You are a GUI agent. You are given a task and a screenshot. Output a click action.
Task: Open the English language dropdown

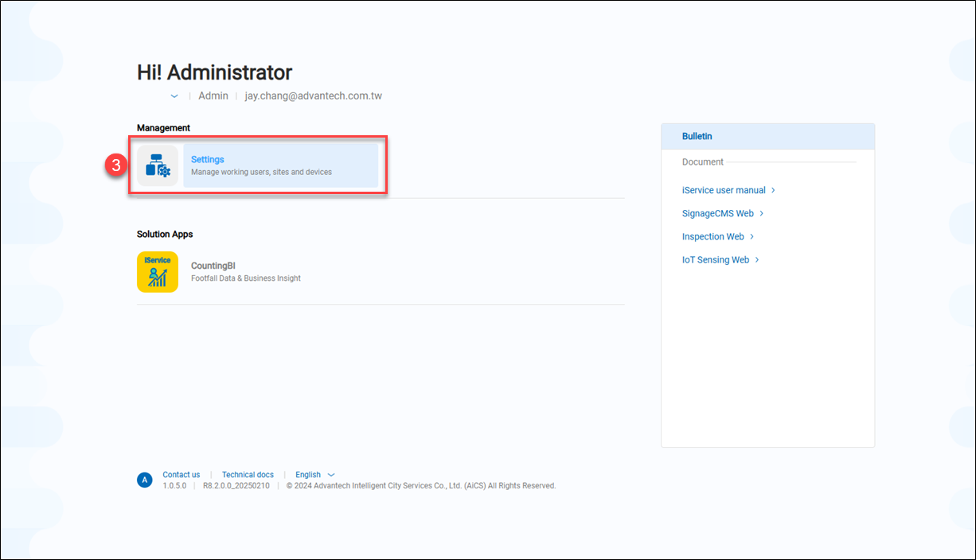[314, 474]
